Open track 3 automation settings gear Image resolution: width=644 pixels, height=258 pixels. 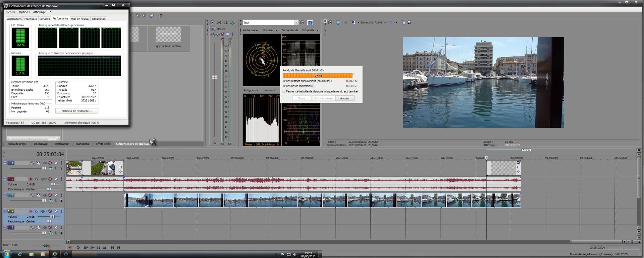[x=50, y=195]
